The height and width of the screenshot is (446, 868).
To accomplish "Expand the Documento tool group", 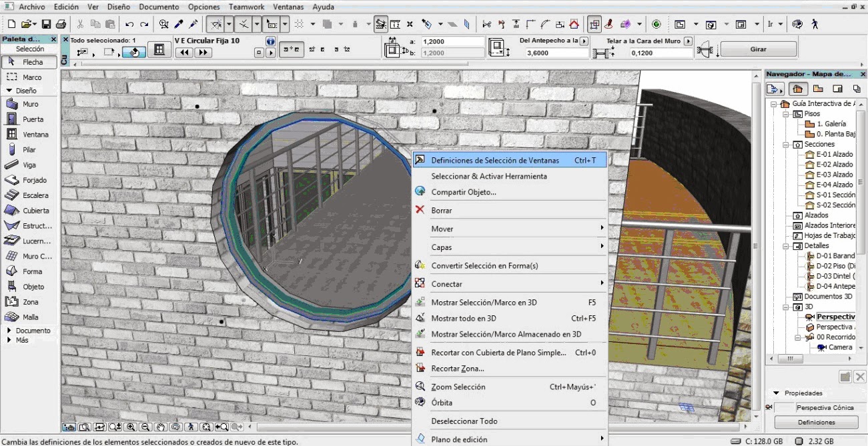I will pos(9,331).
